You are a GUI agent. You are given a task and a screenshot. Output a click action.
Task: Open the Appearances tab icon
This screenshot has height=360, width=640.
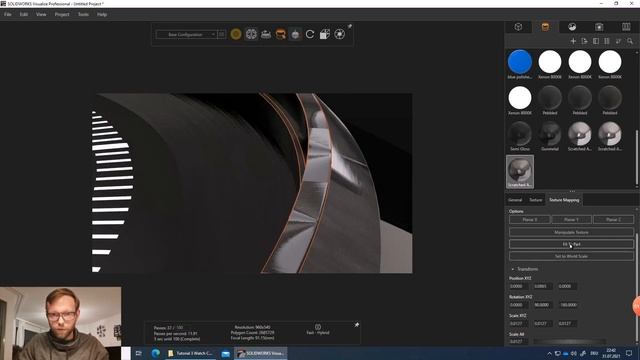point(545,27)
